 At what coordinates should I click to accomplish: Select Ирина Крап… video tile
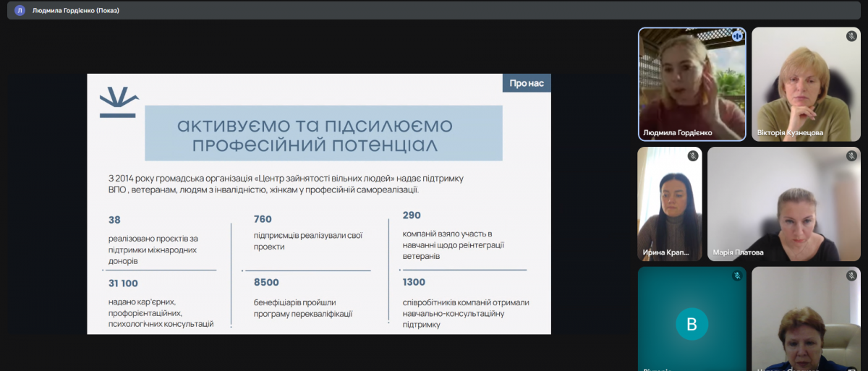(670, 204)
